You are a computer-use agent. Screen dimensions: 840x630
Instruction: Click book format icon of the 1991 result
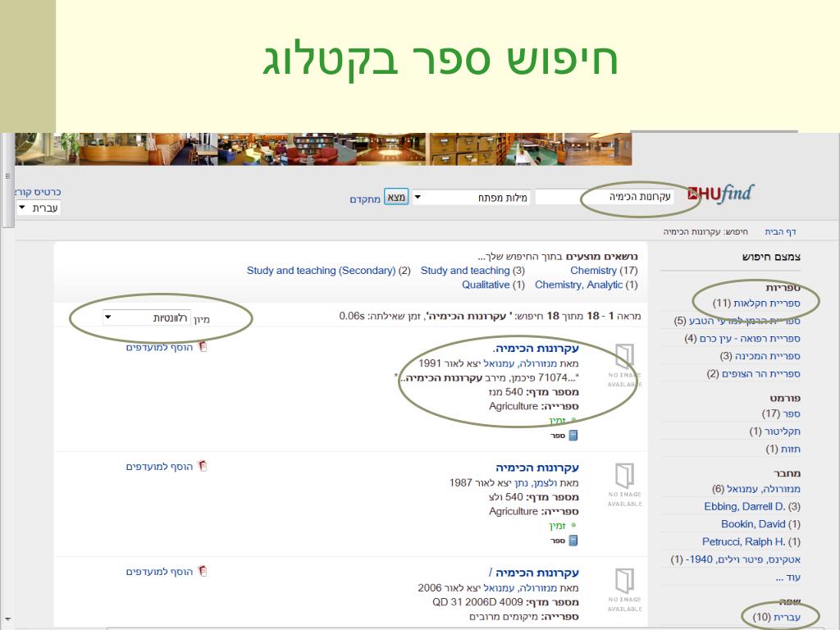coord(573,436)
